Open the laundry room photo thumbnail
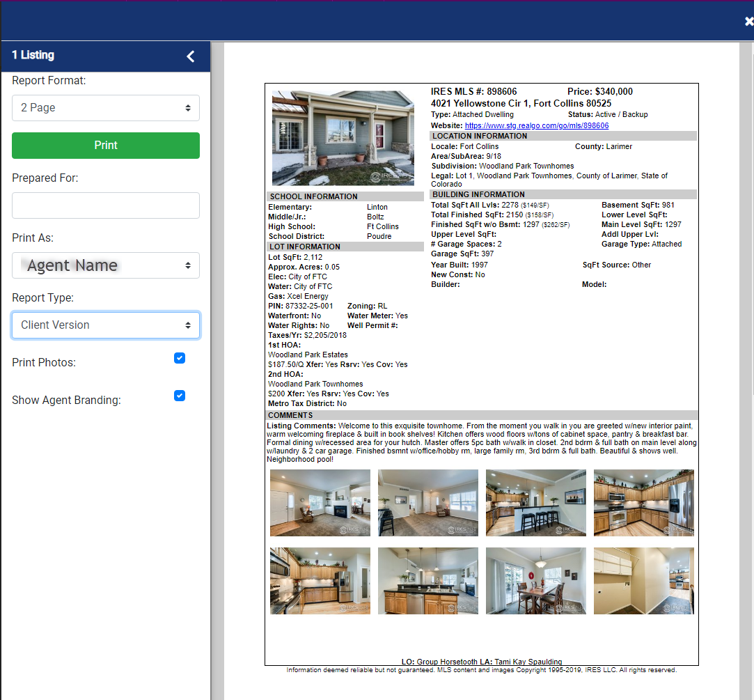Screen dimensions: 754x700 click(x=643, y=580)
